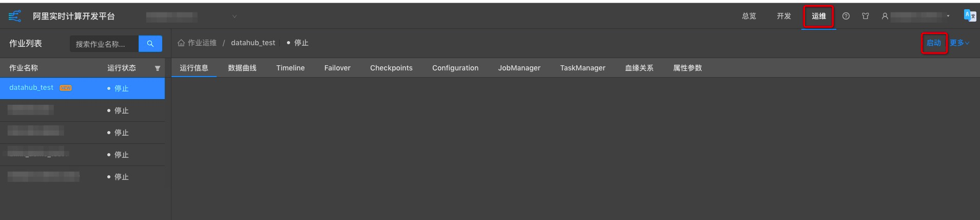The width and height of the screenshot is (980, 220).
Task: Switch to the 开发 tab
Action: coord(784,16)
